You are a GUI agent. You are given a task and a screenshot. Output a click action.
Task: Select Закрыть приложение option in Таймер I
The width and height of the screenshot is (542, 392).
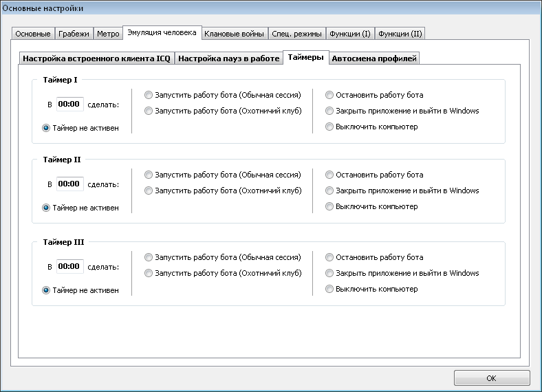(x=402, y=111)
